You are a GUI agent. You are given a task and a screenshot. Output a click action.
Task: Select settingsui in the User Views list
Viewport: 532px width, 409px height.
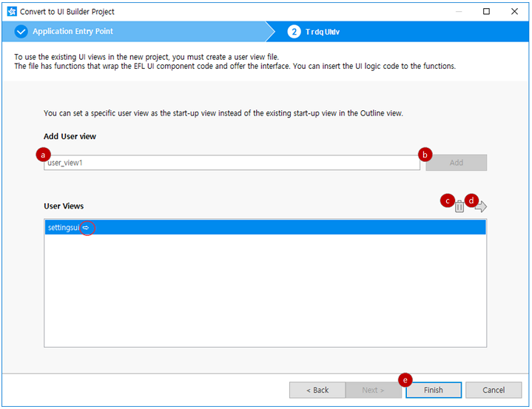(63, 228)
